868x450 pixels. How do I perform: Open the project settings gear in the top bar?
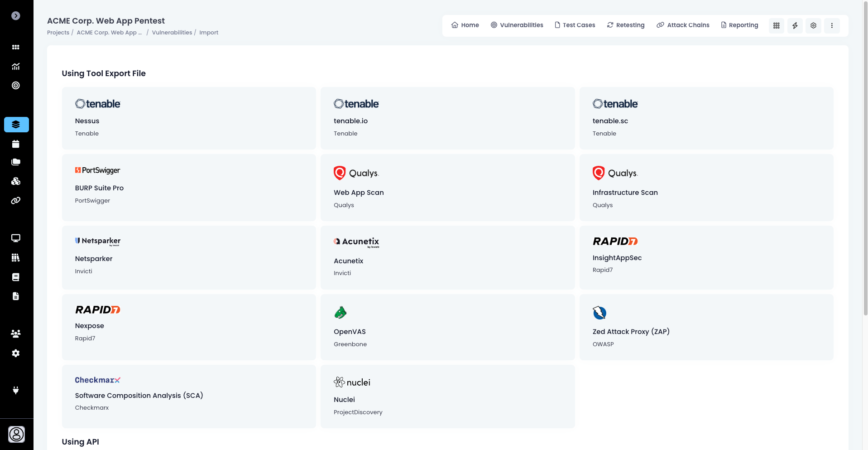813,26
